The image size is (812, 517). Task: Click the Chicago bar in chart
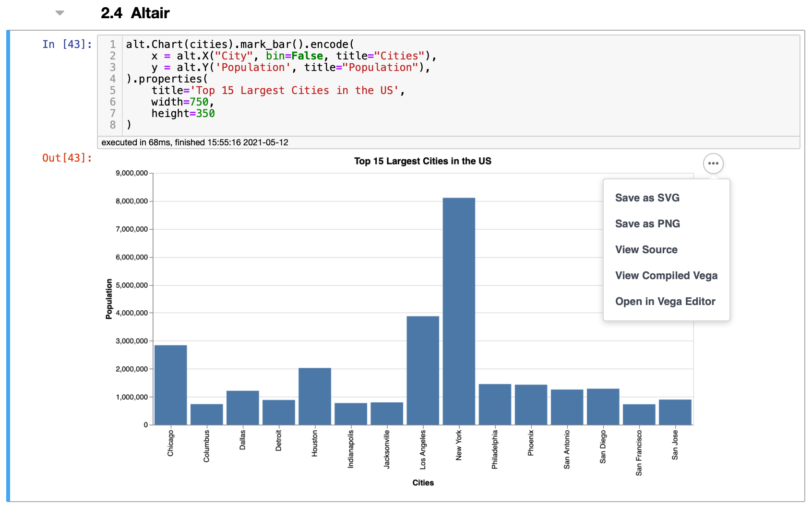pyautogui.click(x=171, y=385)
